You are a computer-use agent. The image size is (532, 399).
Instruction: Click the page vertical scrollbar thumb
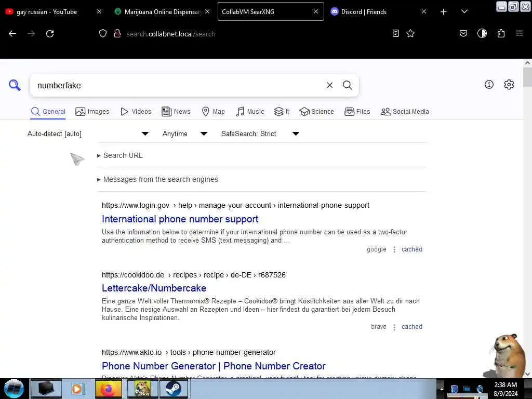click(x=527, y=77)
